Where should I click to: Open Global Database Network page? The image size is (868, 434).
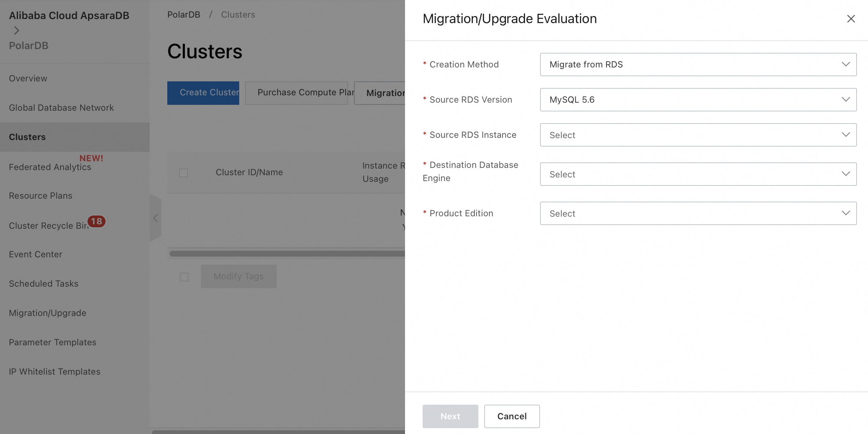pyautogui.click(x=61, y=108)
